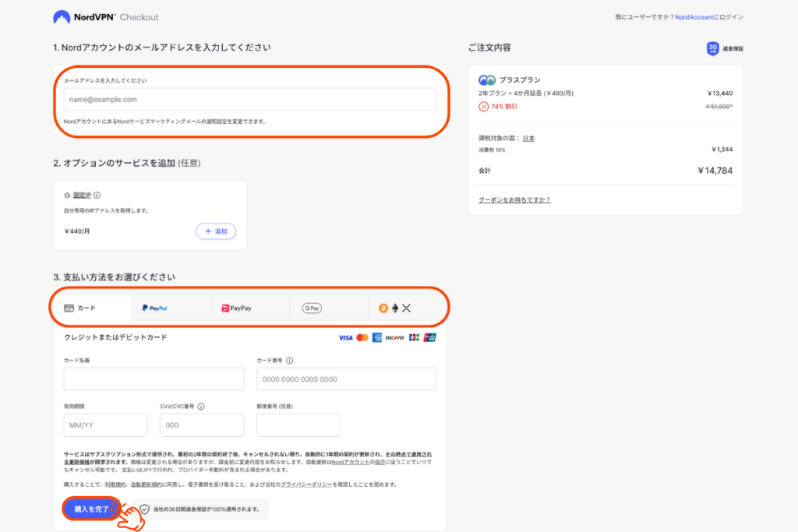Change the tax country 日本 link
The image size is (798, 532).
point(528,139)
